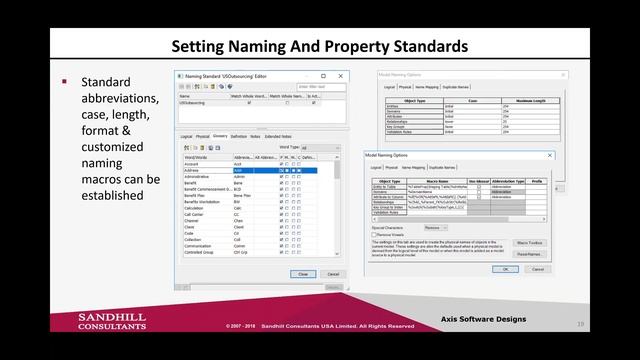
Task: Click the Attribute to Column object type cell
Action: click(389, 197)
